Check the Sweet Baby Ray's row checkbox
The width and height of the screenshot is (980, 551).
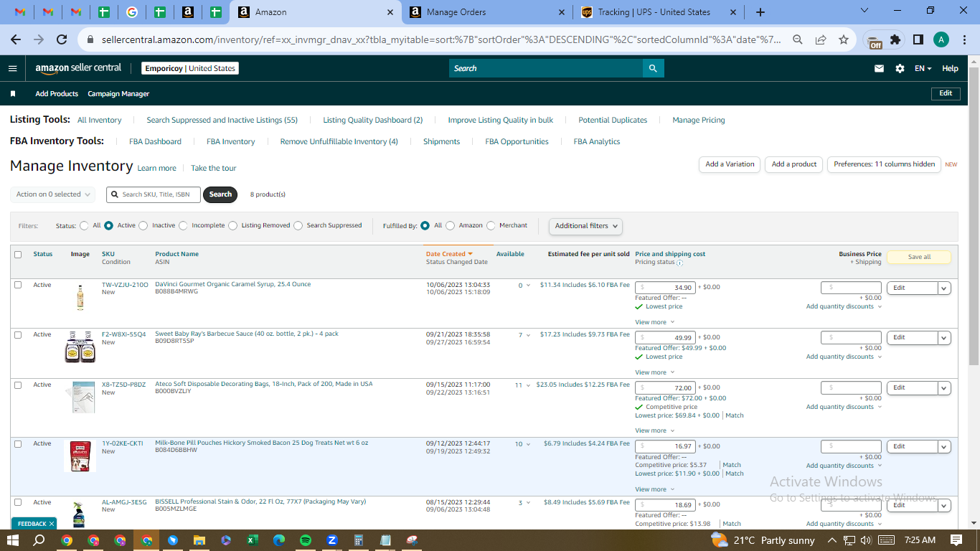click(18, 335)
